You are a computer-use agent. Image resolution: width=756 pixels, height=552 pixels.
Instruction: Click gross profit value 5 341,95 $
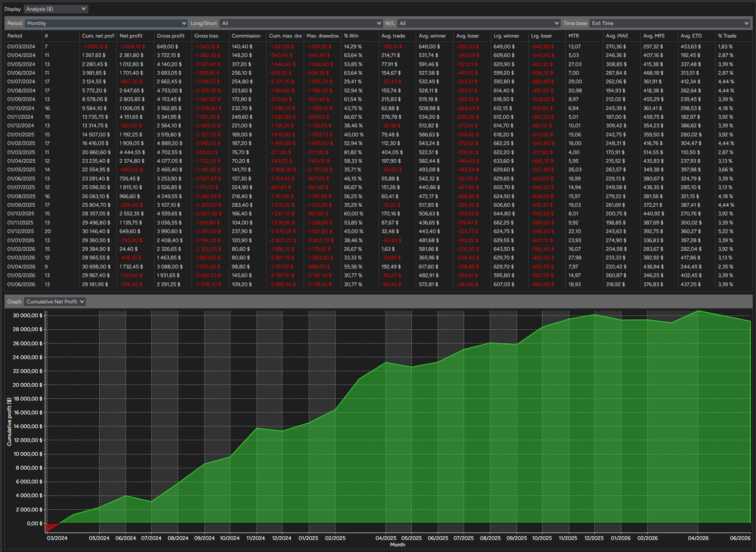click(x=169, y=117)
